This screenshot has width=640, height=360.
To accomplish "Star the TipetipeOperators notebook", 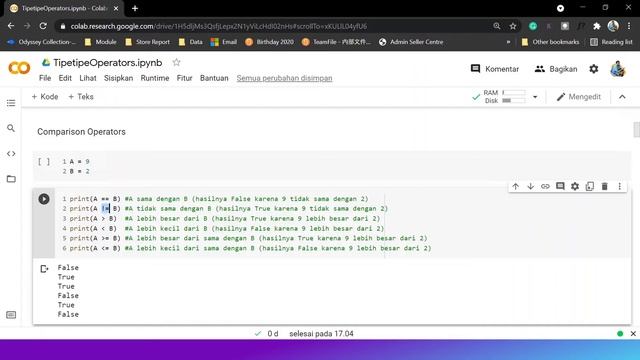I will pos(176,62).
